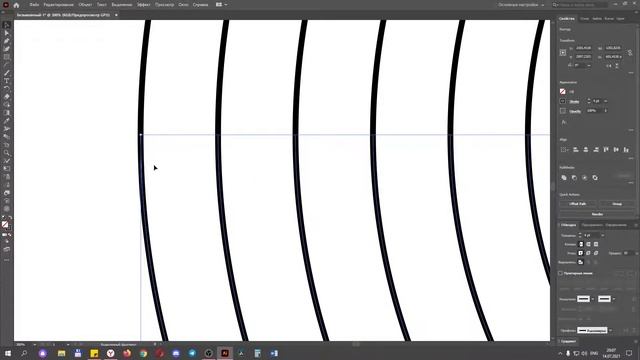Open the fx effects button in Appearance
Screen dimensions: 640x360
[564, 122]
